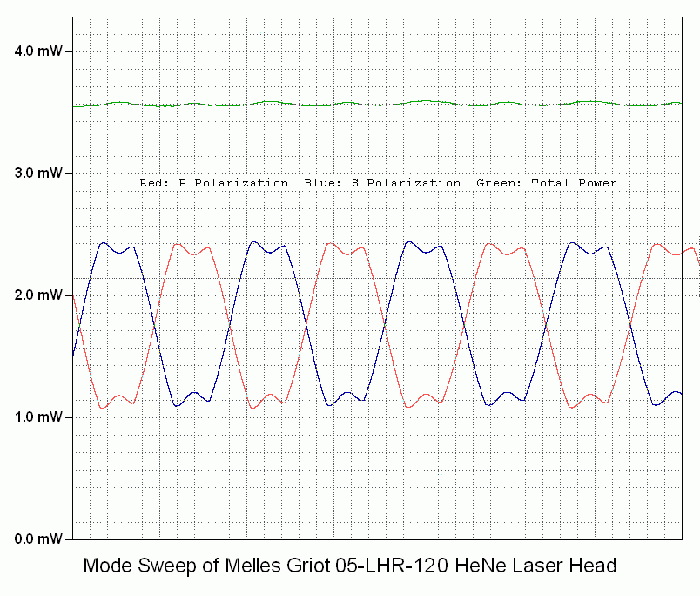The width and height of the screenshot is (700, 596).
Task: Click the first red P polarization peak
Action: point(178,244)
